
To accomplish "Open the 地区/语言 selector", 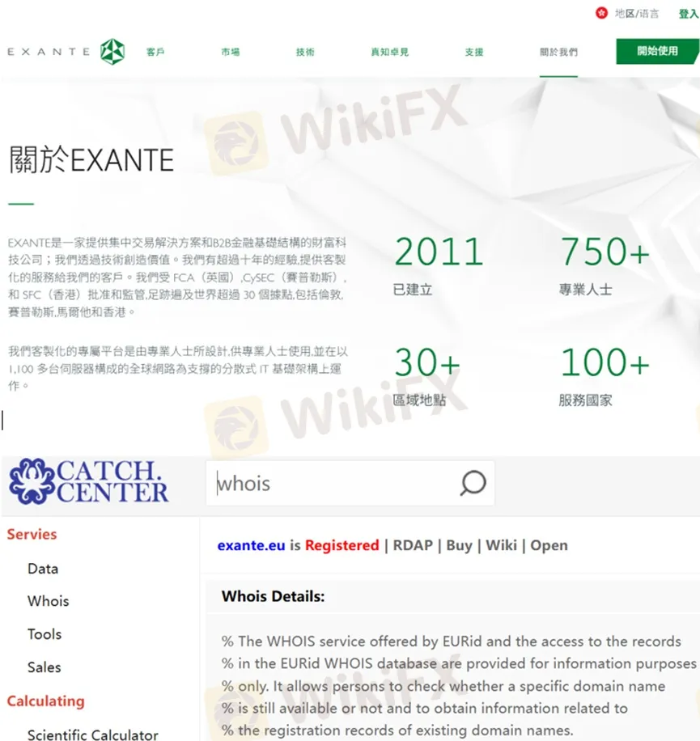I will [636, 14].
